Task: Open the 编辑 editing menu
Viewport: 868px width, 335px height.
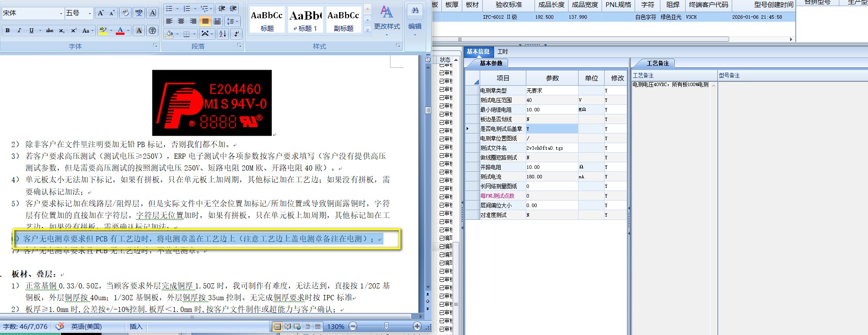Action: (x=415, y=20)
